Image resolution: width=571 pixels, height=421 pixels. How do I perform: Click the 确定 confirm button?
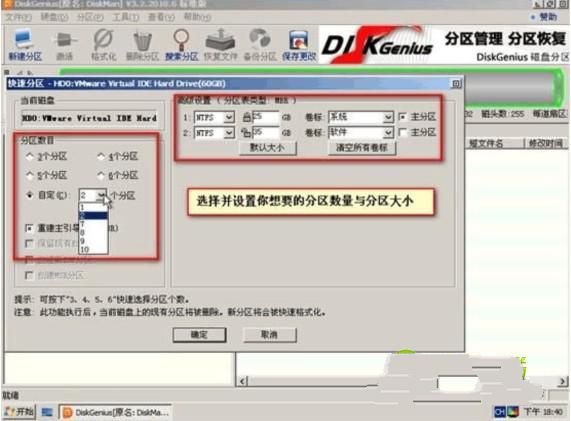click(199, 335)
